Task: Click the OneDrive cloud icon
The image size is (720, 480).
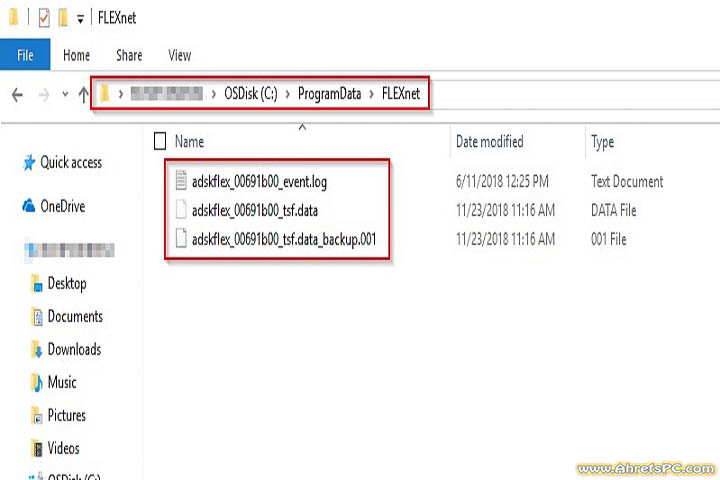Action: tap(28, 205)
